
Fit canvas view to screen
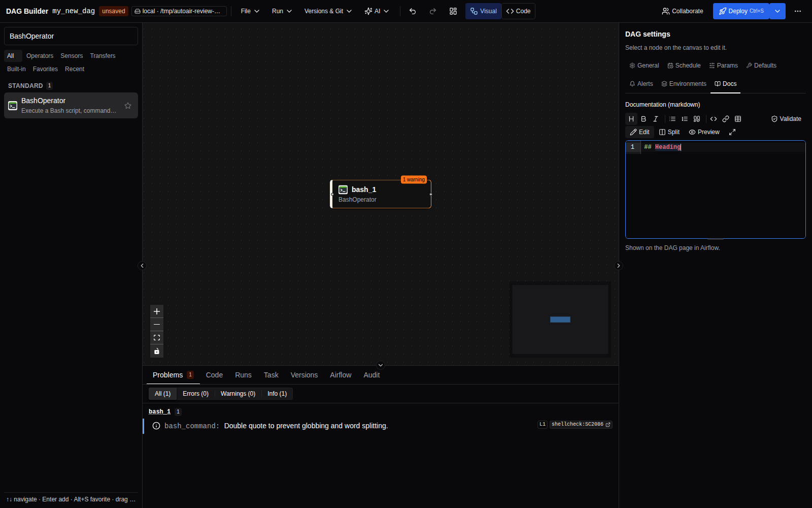[157, 338]
